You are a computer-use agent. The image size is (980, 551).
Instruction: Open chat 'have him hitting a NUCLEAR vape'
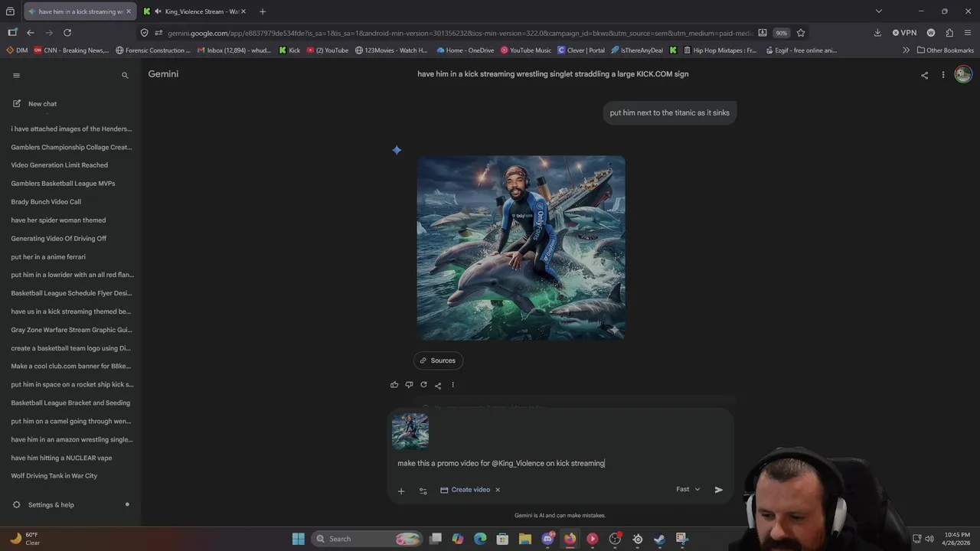[61, 458]
